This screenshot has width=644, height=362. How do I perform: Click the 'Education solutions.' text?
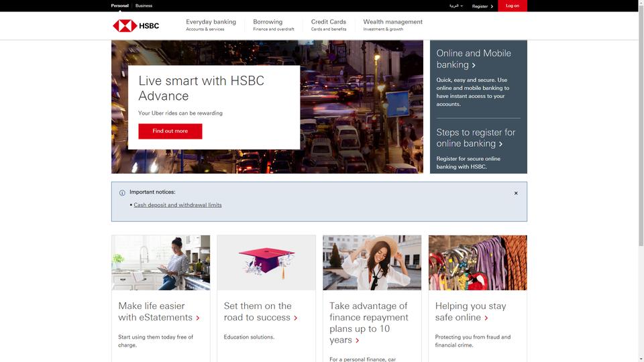249,337
